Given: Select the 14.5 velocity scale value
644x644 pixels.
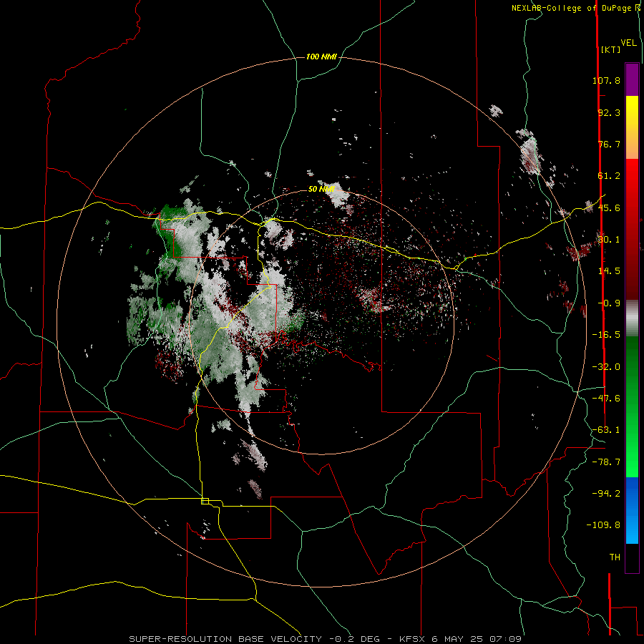Looking at the screenshot, I should 609,271.
